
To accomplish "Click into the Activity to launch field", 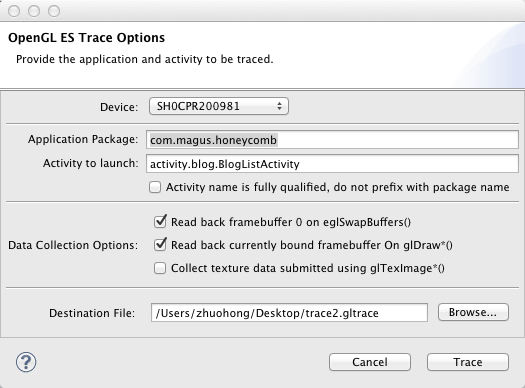I will (332, 164).
